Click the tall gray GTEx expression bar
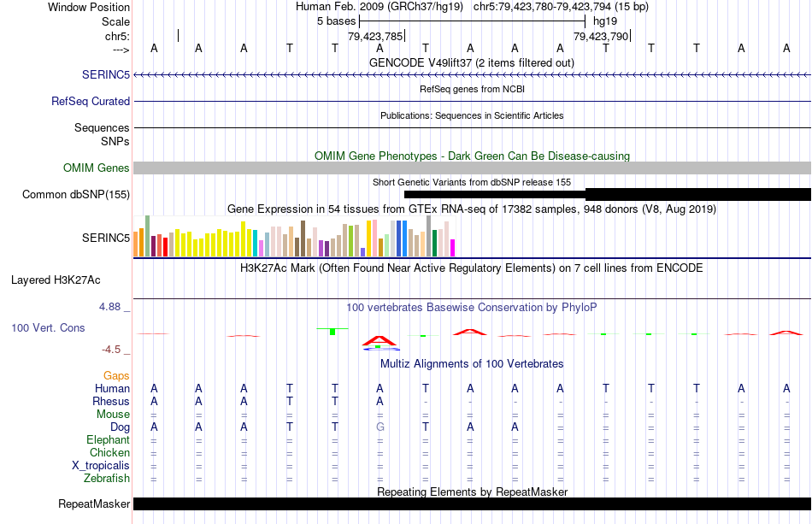The height and width of the screenshot is (524, 812). coord(429,236)
